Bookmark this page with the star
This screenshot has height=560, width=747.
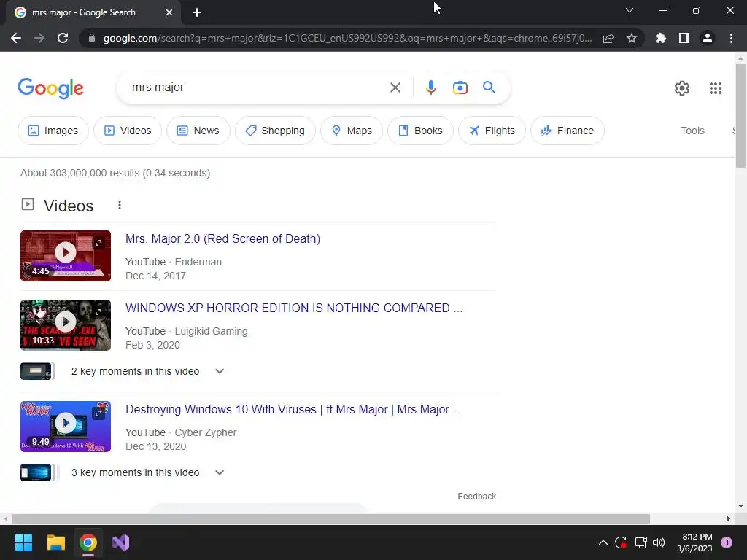point(632,38)
